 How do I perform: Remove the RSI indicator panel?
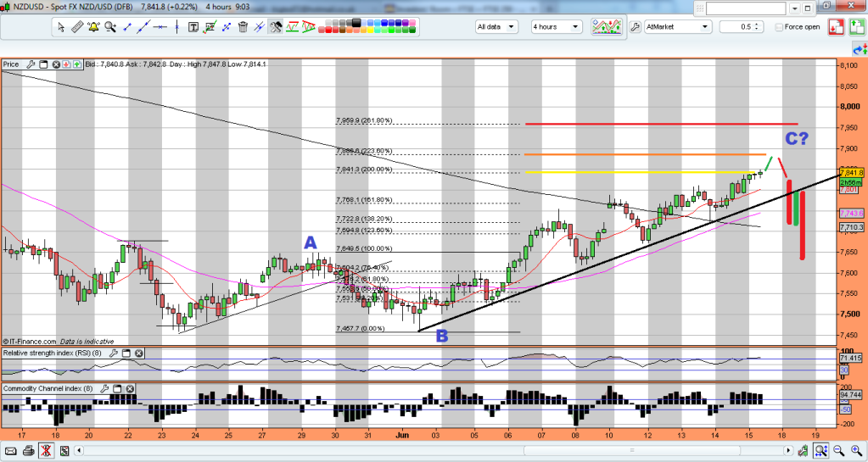point(139,353)
